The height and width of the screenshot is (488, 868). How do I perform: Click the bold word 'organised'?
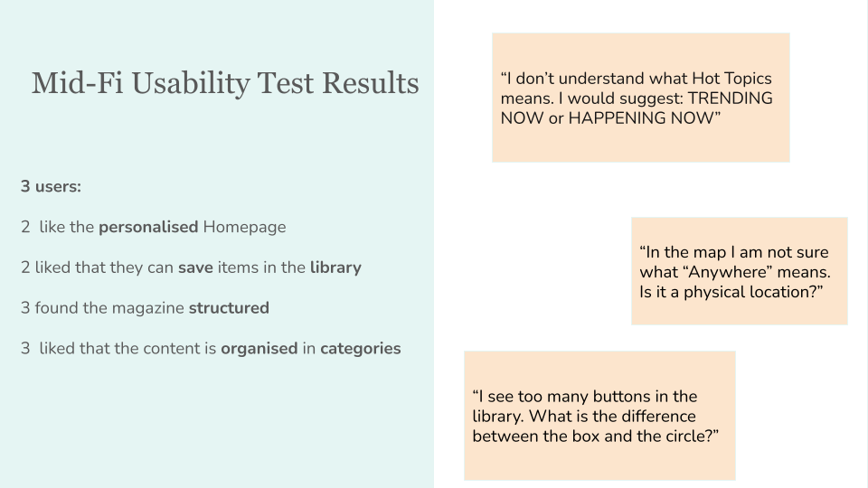tap(259, 349)
